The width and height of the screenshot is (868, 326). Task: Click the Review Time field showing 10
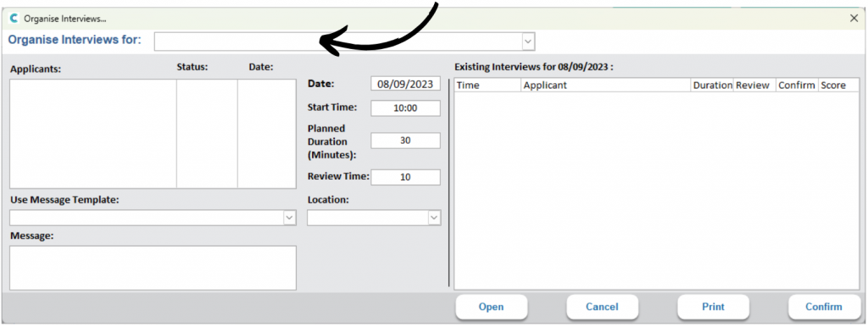pyautogui.click(x=405, y=177)
